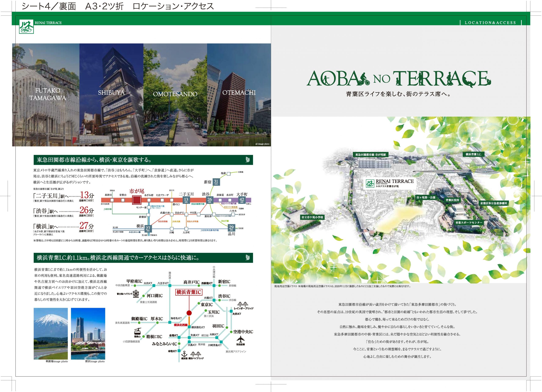Click the leaf icon in the Yokohama Aoba I.C. header
The width and height of the screenshot is (542, 392).
(x=247, y=258)
